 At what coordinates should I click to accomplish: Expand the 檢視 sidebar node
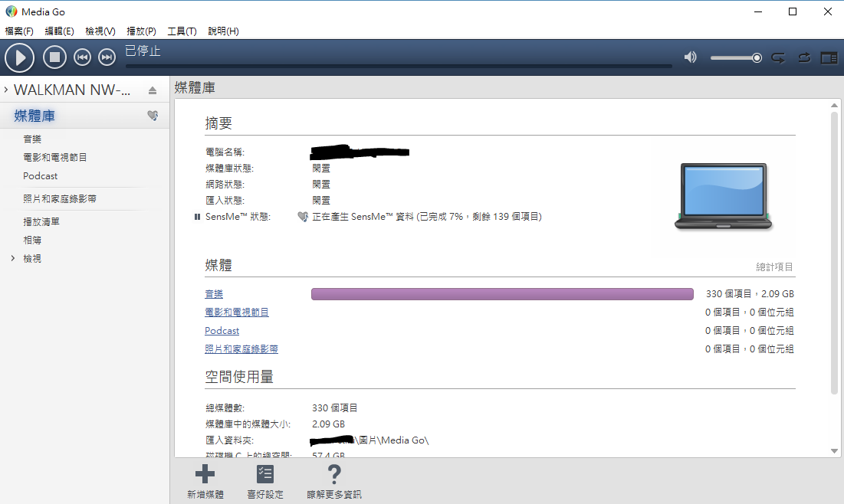coord(13,258)
